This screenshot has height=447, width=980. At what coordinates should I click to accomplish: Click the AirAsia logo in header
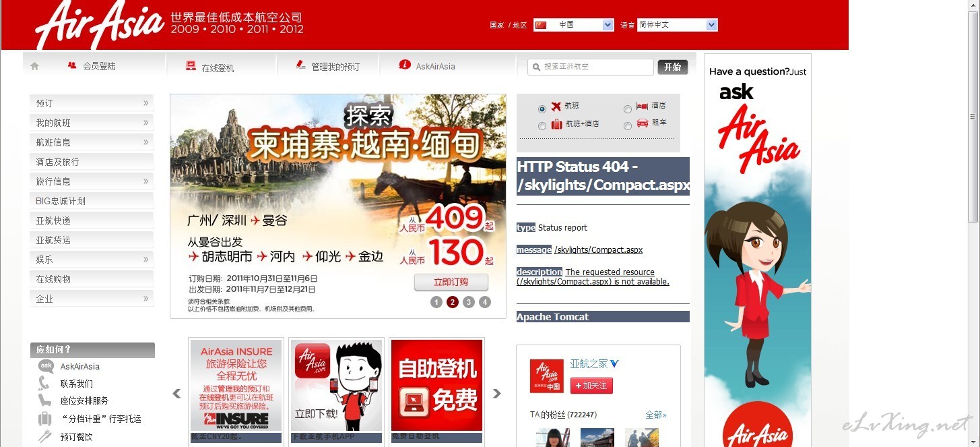coord(100,25)
